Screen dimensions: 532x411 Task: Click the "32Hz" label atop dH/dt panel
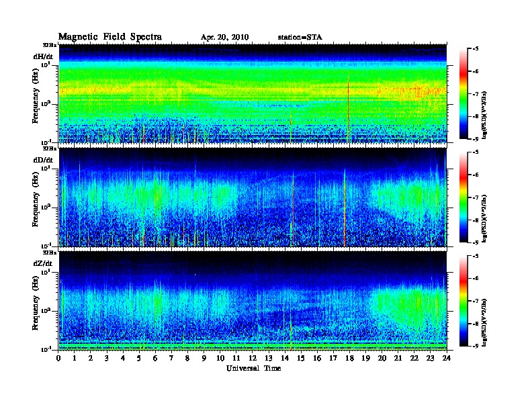[x=50, y=44]
